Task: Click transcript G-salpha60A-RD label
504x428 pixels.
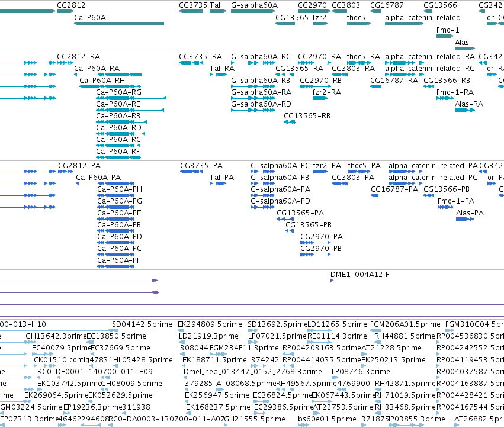Action: tap(261, 104)
